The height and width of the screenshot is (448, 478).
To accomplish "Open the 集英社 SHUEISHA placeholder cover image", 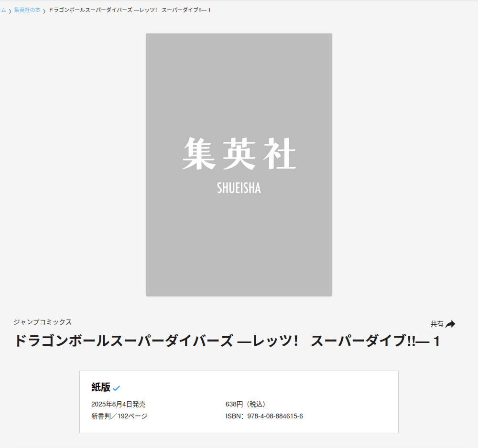I will click(x=239, y=164).
